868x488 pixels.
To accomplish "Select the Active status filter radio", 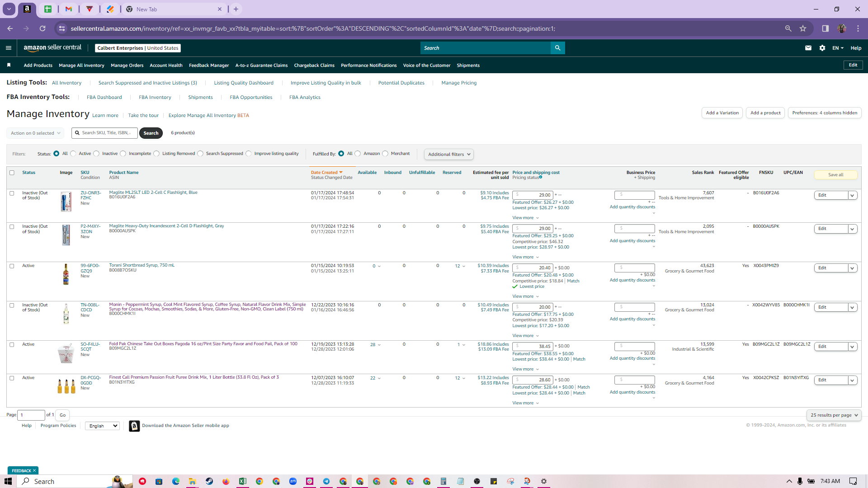I will coord(73,154).
